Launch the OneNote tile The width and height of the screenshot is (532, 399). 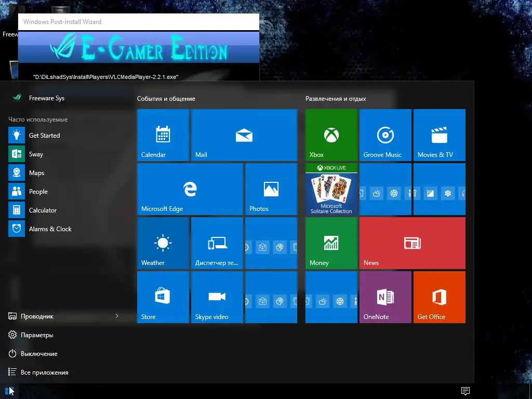(385, 297)
